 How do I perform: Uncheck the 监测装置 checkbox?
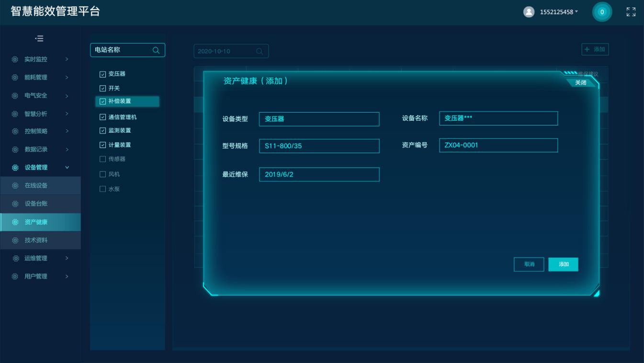coord(102,131)
